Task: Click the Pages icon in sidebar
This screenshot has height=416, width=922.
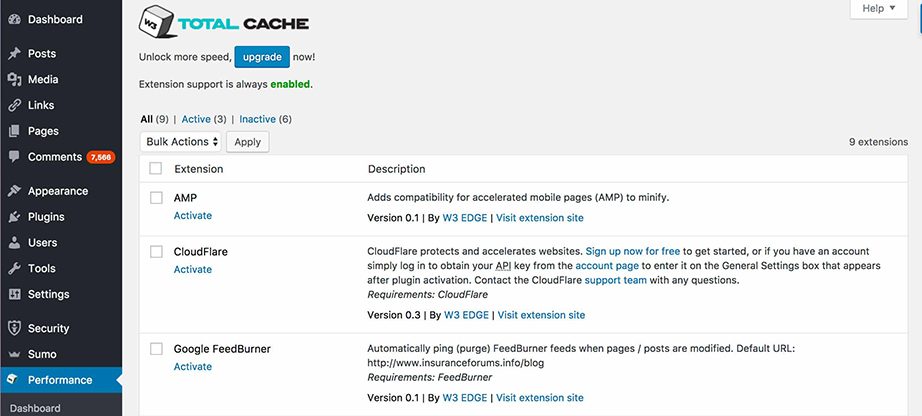Action: (x=14, y=131)
